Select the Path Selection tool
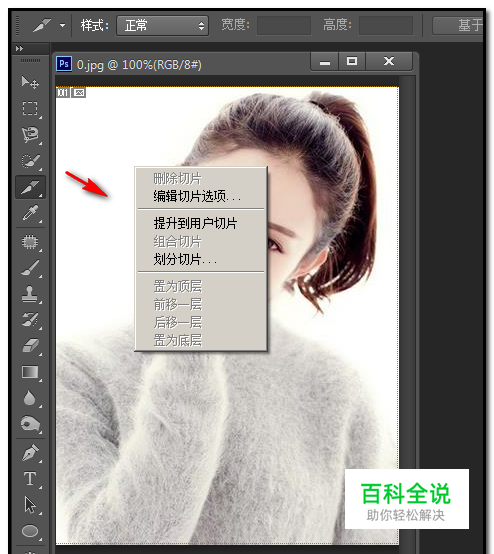494x554 pixels. (30, 505)
